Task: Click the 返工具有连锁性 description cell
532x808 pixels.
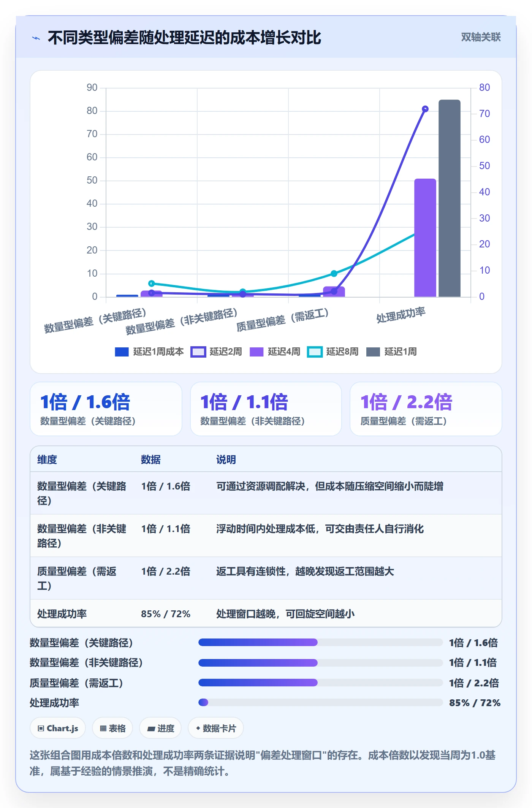Action: [305, 571]
